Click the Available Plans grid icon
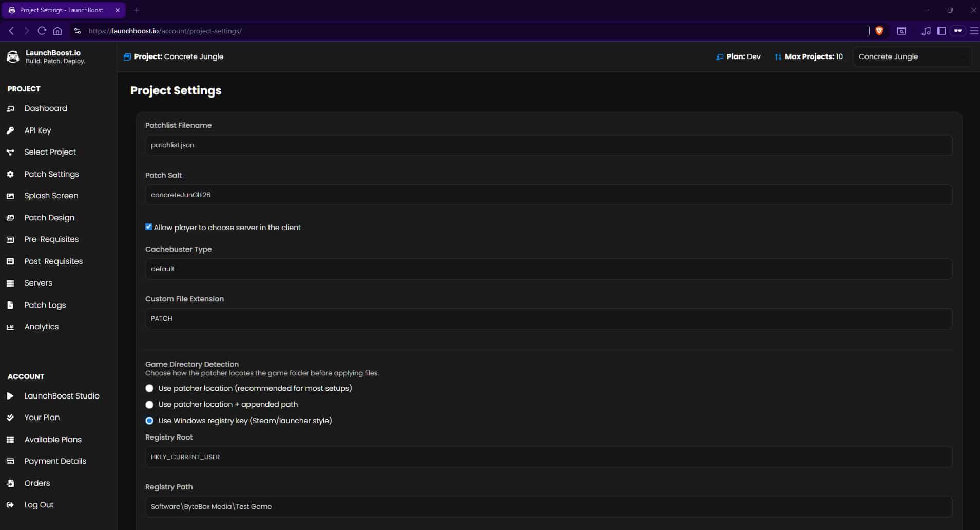This screenshot has width=980, height=530. [10, 440]
